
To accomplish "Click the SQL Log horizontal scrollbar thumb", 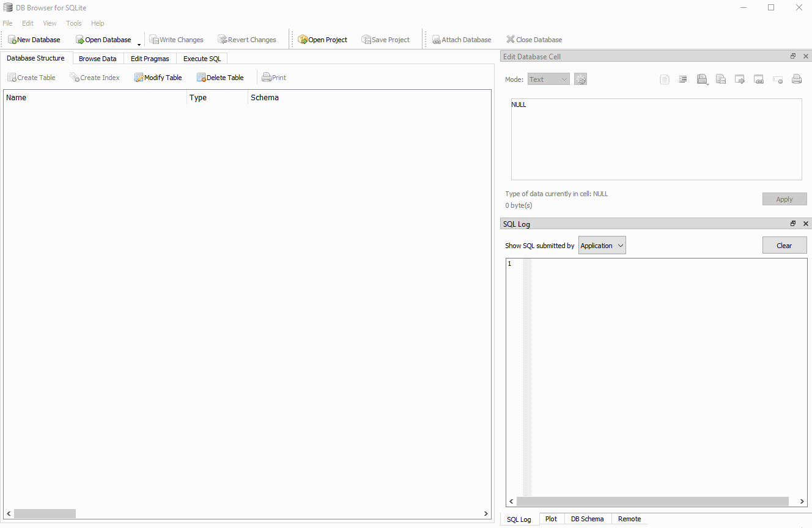I will pos(652,502).
